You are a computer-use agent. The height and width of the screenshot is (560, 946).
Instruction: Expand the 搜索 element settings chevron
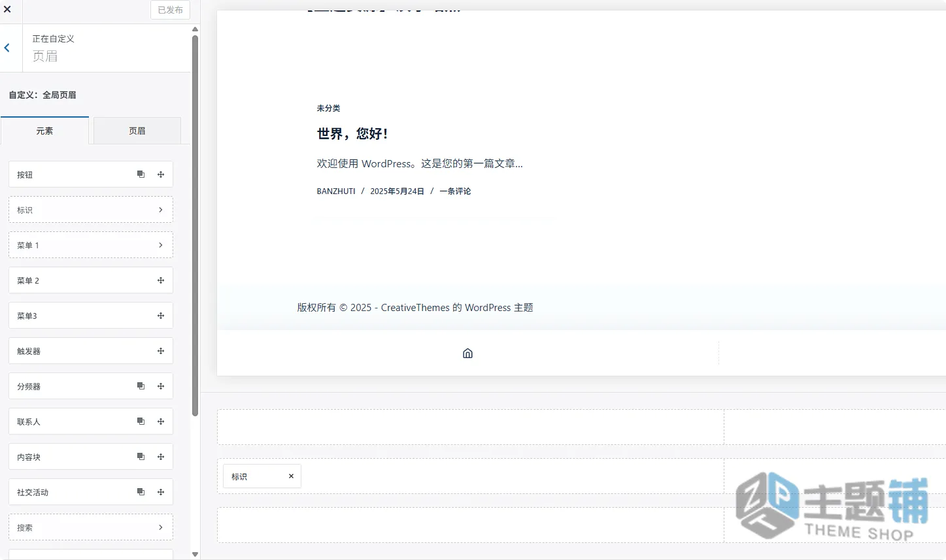click(x=161, y=527)
